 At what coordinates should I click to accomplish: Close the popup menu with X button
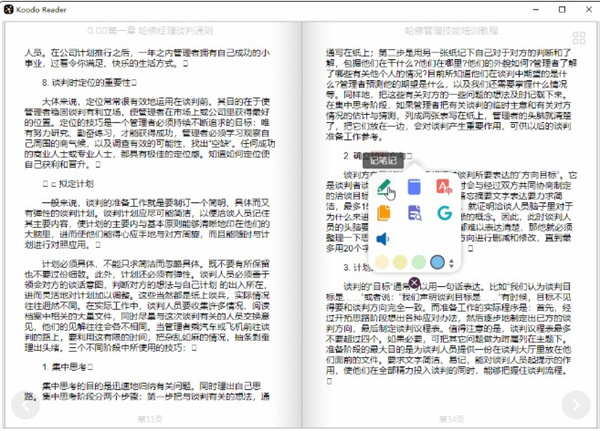pos(414,283)
